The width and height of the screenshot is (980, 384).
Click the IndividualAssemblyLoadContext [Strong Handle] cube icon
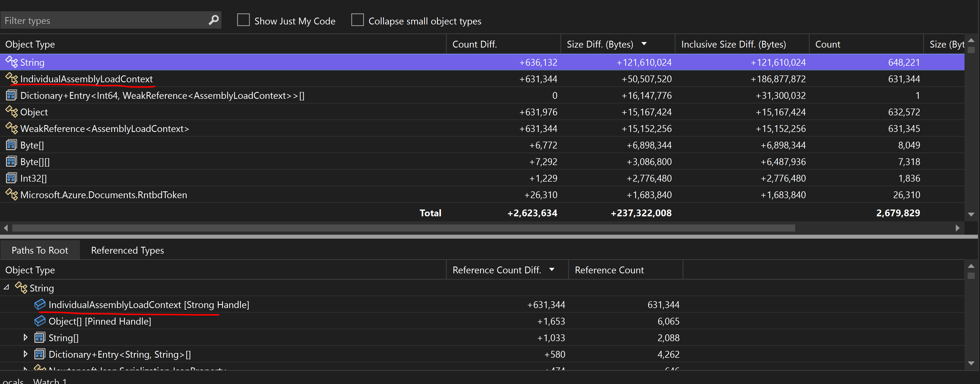tap(40, 304)
